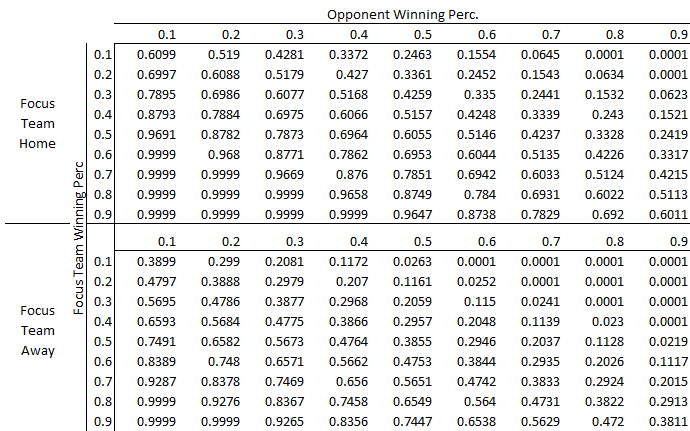Click the 0.9265 cell
This screenshot has height=431, width=690.
pos(305,422)
